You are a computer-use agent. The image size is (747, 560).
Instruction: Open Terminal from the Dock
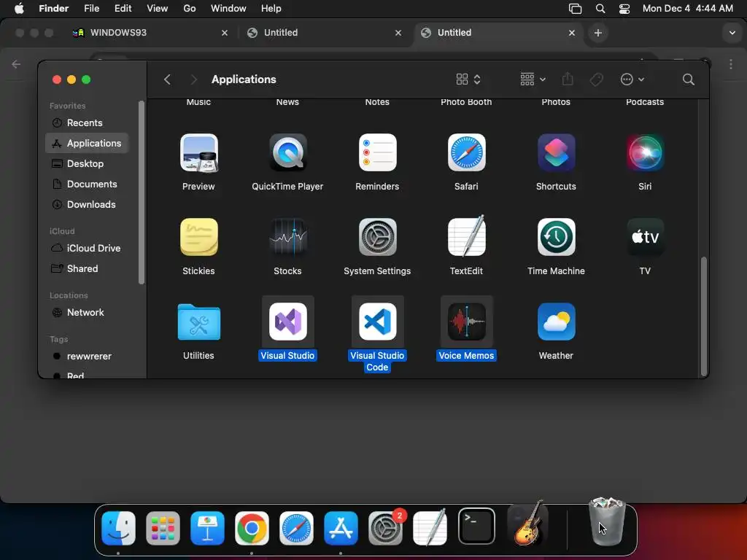tap(476, 526)
